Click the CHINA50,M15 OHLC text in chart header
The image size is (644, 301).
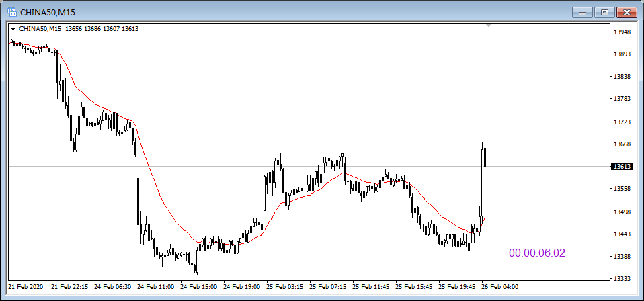pyautogui.click(x=79, y=29)
